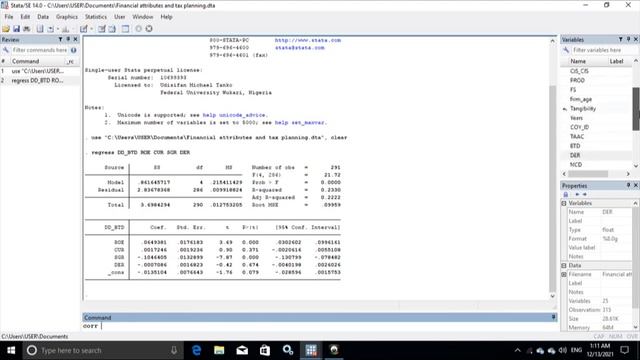The width and height of the screenshot is (640, 360).
Task: Open the help unicode_advice link
Action: (235, 115)
